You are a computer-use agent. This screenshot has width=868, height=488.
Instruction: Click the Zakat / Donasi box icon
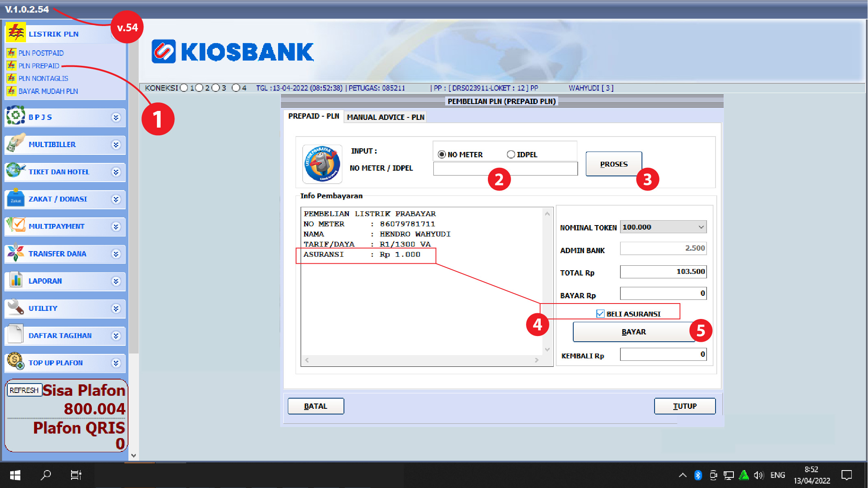coord(15,198)
